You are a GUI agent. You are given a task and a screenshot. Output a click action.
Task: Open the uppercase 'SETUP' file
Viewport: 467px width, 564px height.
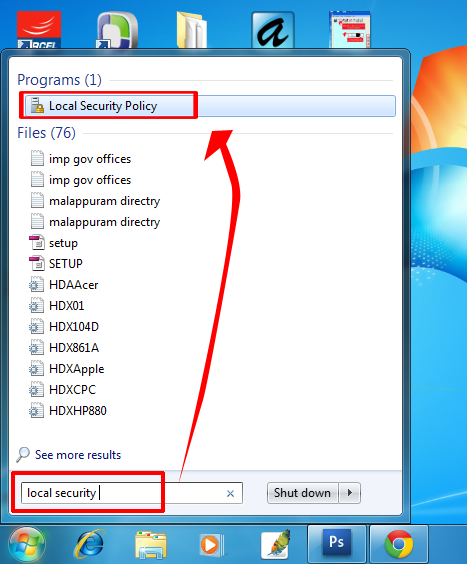pos(65,264)
